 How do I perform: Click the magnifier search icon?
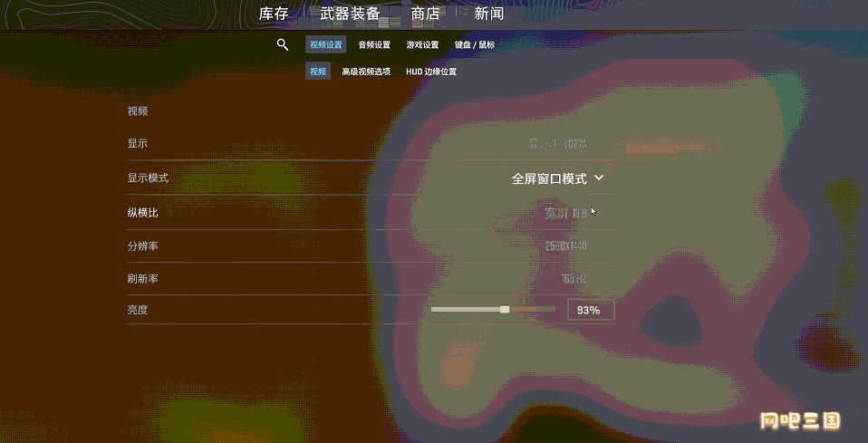coord(283,45)
